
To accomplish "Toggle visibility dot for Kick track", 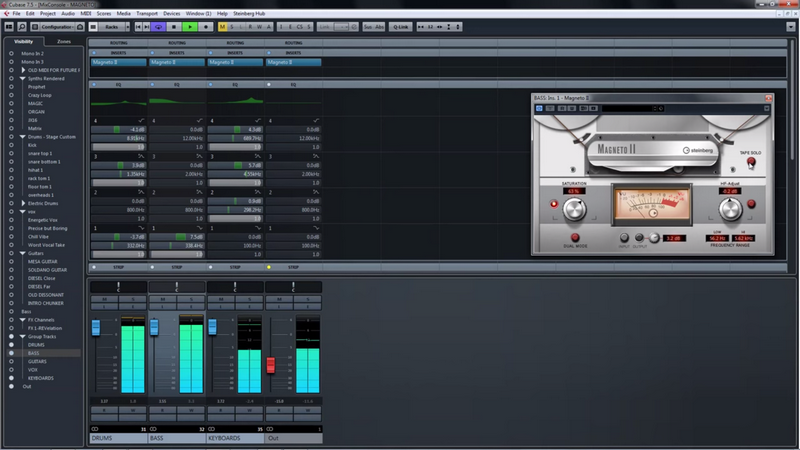I will [x=11, y=145].
